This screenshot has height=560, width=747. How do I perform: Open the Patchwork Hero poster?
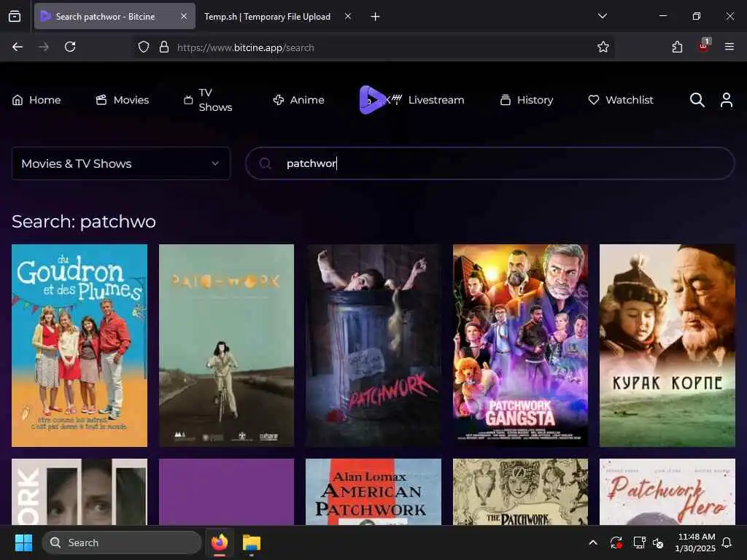667,492
